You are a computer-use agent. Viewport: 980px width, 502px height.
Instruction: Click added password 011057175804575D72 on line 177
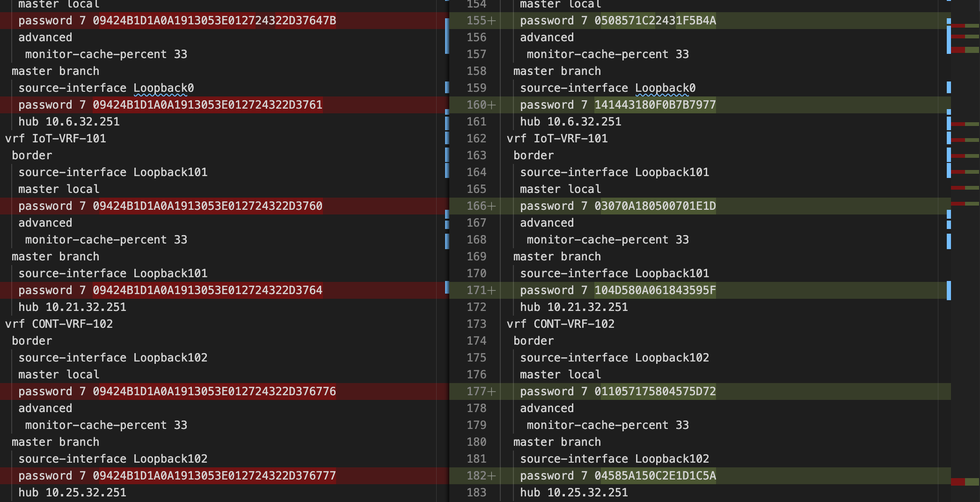(x=655, y=391)
